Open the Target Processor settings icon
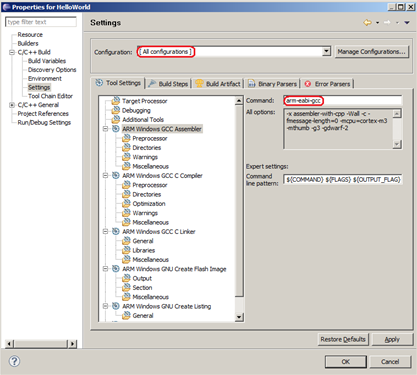Screen dimensions: 417x375 click(x=116, y=101)
